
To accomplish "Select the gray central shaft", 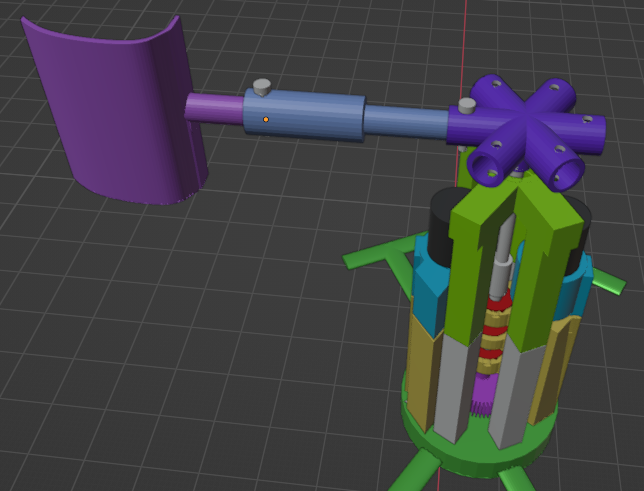I will pyautogui.click(x=503, y=259).
